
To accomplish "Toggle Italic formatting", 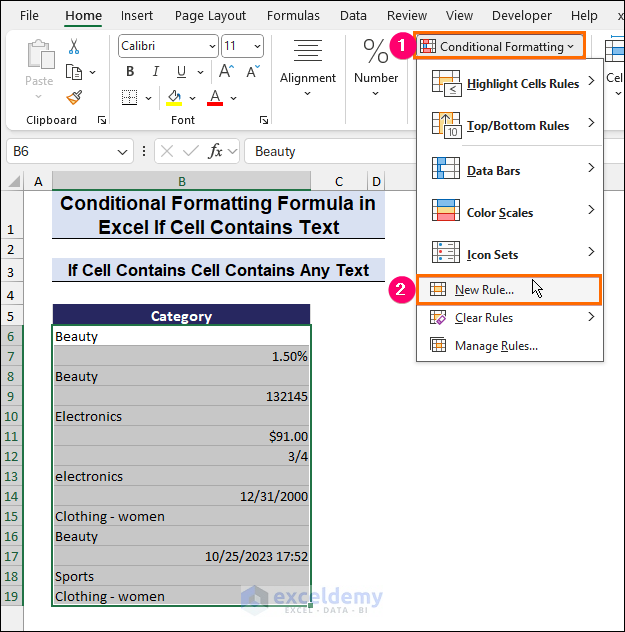I will tap(156, 71).
